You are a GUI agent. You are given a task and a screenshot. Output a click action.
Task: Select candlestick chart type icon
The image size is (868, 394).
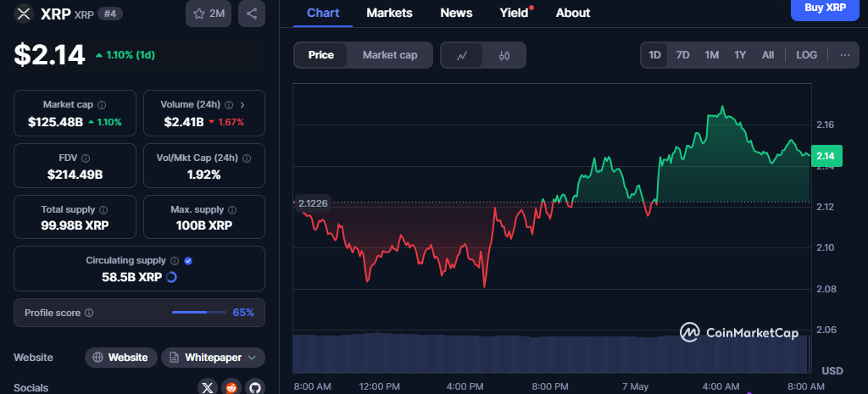coord(504,55)
